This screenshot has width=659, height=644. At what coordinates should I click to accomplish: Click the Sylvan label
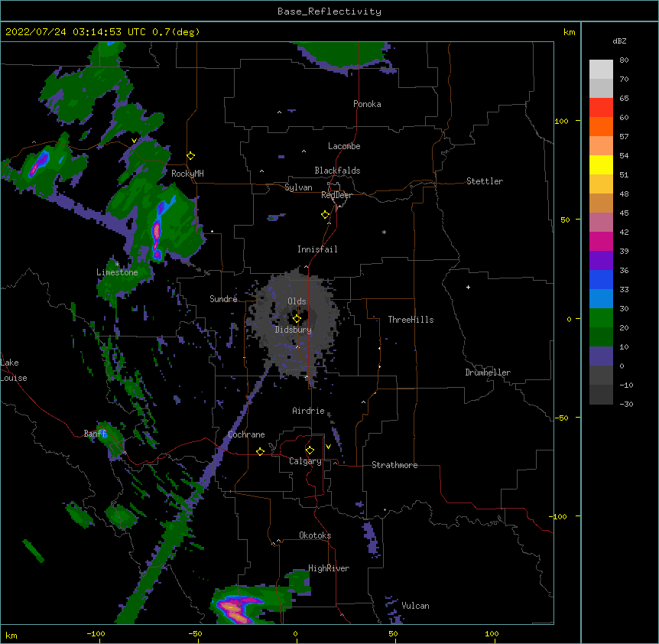298,187
